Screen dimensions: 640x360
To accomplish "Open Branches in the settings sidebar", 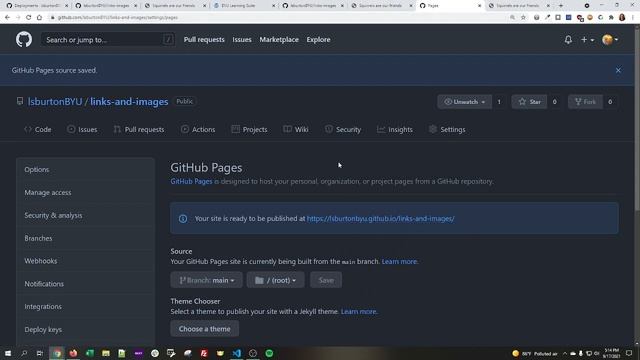I will [85, 238].
